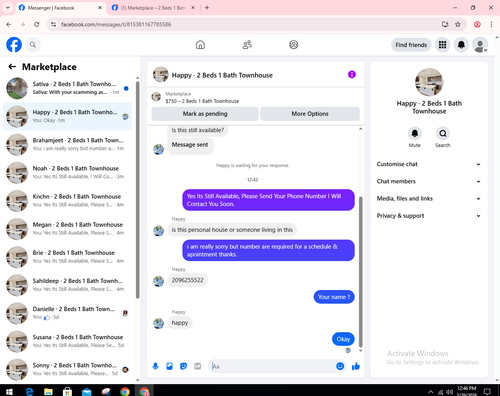The image size is (500, 396).
Task: Click the header title Happy - 2 Beds 1 Bath Townhouse
Action: [x=222, y=75]
